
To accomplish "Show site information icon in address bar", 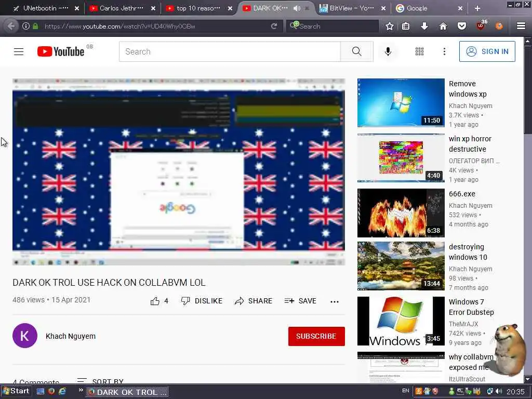I will [26, 26].
